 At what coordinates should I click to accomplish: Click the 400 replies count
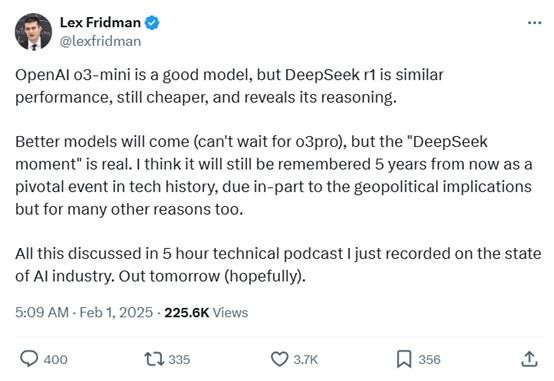(55, 359)
